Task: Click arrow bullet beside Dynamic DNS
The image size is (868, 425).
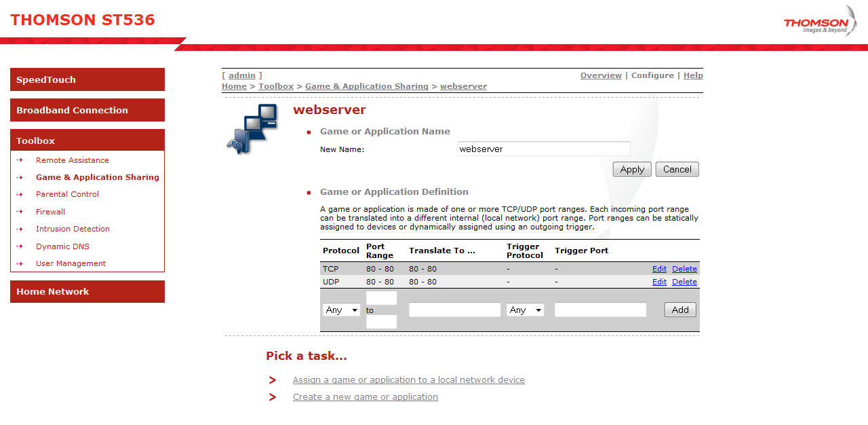Action: pos(20,246)
